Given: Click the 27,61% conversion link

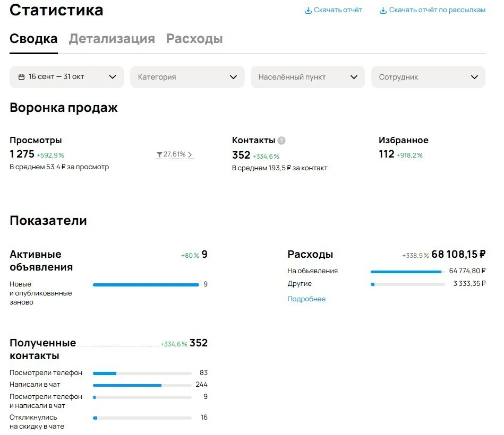Looking at the screenshot, I should 175,154.
